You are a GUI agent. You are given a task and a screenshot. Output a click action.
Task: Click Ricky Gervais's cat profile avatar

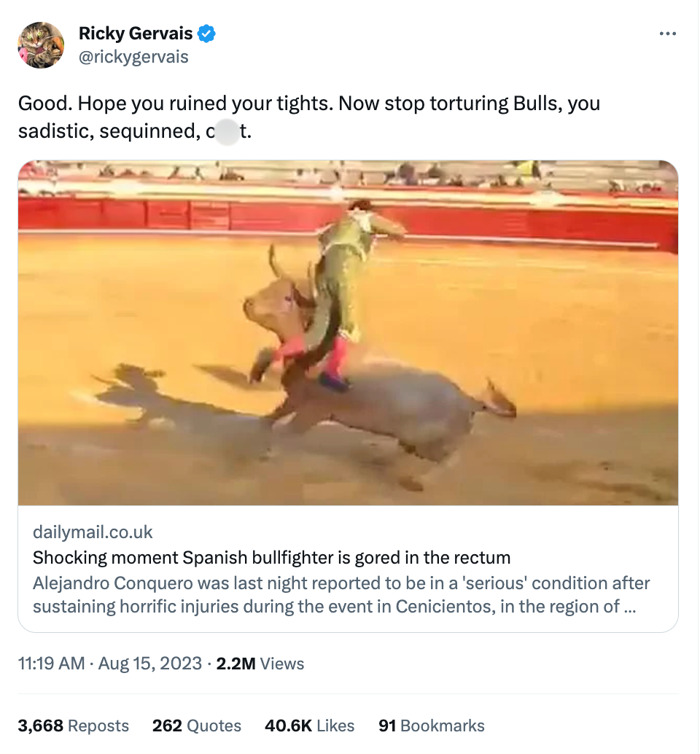(41, 45)
